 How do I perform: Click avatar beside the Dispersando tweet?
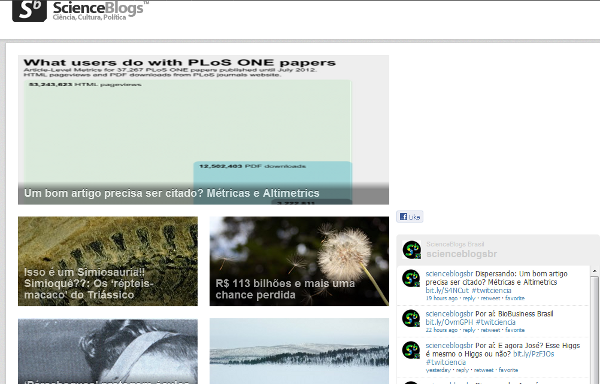tap(411, 278)
